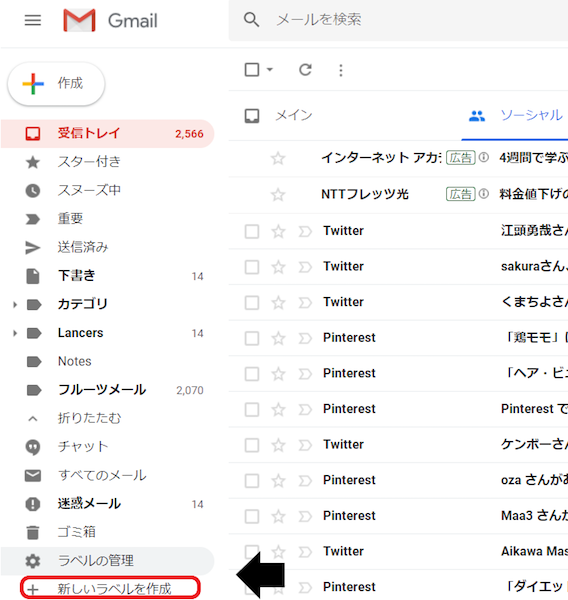Refresh the inbox
The height and width of the screenshot is (600, 568).
point(305,70)
